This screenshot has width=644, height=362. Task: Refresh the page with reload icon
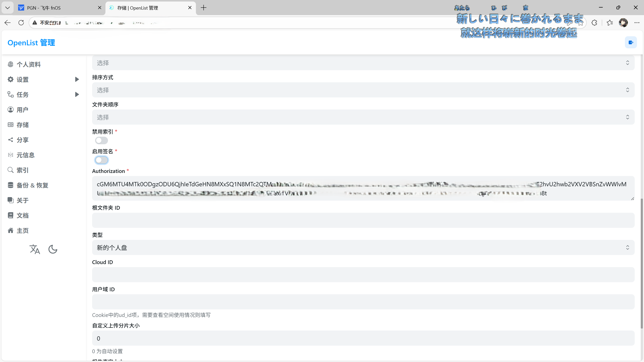[x=21, y=23]
